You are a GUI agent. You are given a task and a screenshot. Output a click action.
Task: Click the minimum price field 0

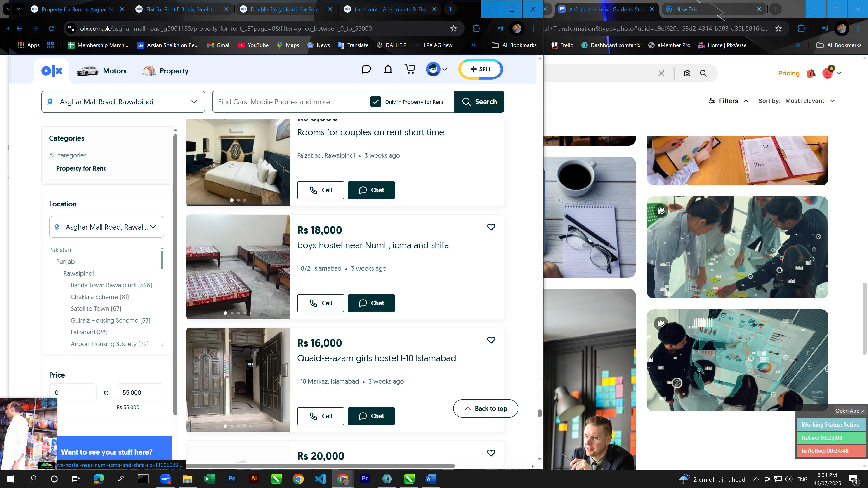pos(72,393)
